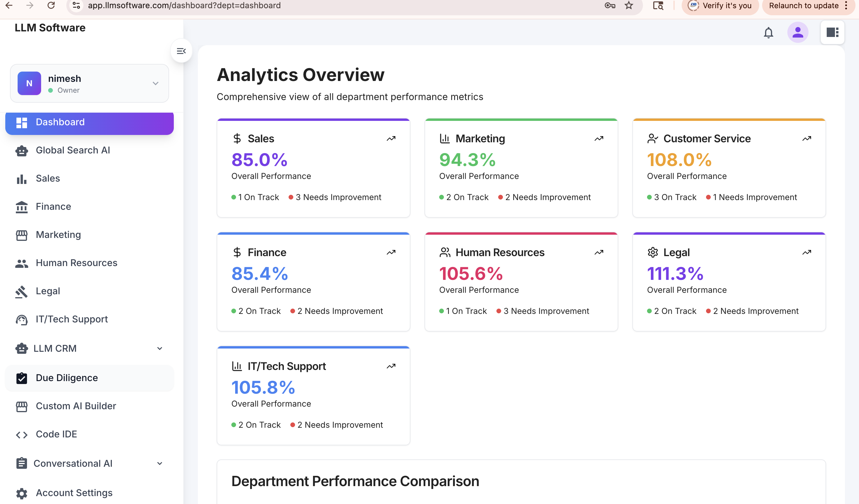This screenshot has width=859, height=504.
Task: Open the notifications bell
Action: (x=768, y=33)
